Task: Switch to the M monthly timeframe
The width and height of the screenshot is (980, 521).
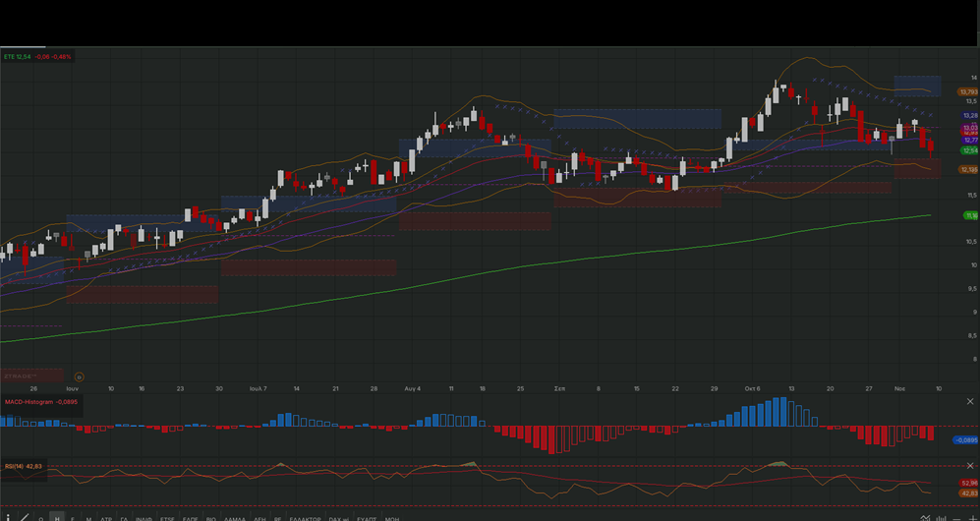Action: coord(88,518)
